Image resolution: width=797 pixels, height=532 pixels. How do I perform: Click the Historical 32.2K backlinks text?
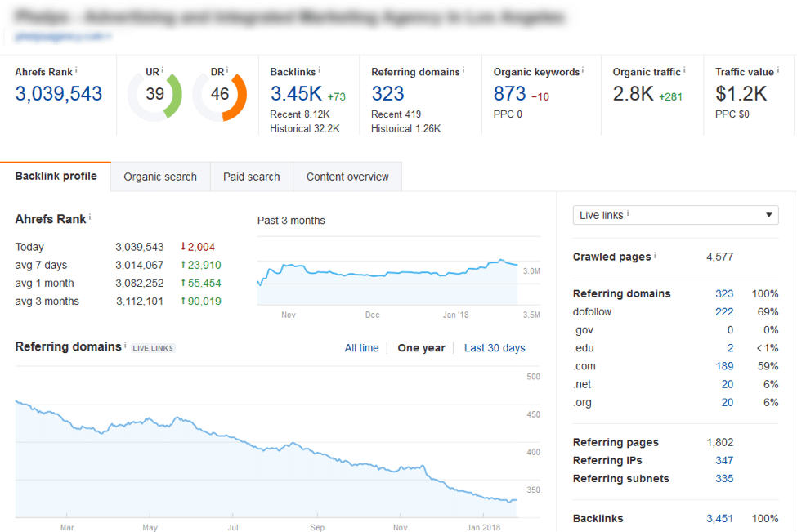pyautogui.click(x=304, y=129)
